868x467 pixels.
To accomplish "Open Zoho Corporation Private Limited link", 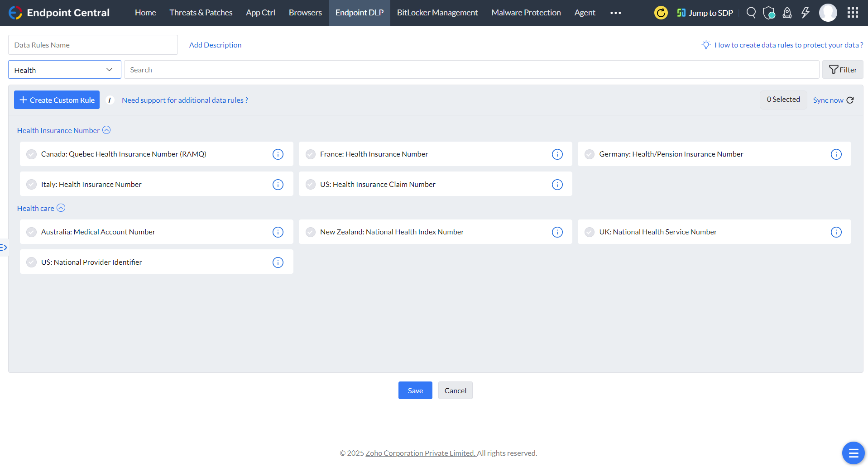I will (x=421, y=453).
